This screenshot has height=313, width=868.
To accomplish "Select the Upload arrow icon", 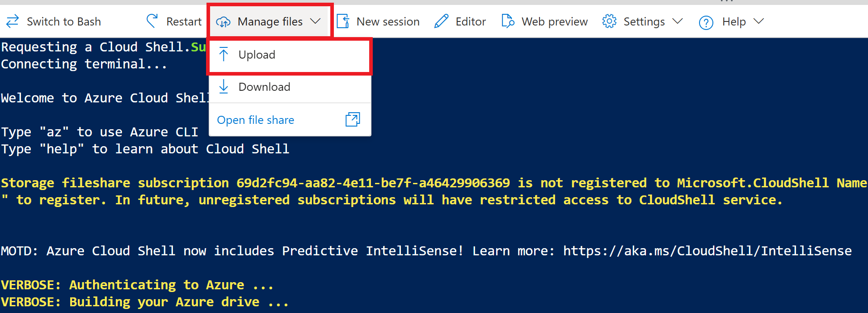I will coord(223,54).
